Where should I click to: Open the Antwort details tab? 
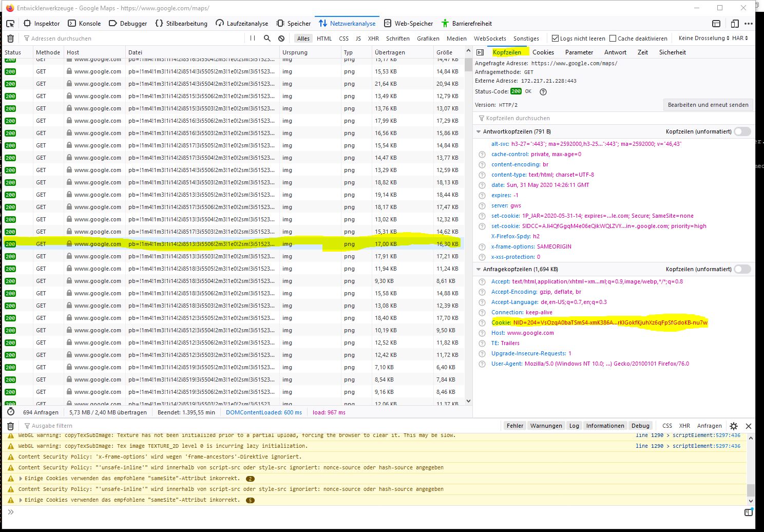615,52
